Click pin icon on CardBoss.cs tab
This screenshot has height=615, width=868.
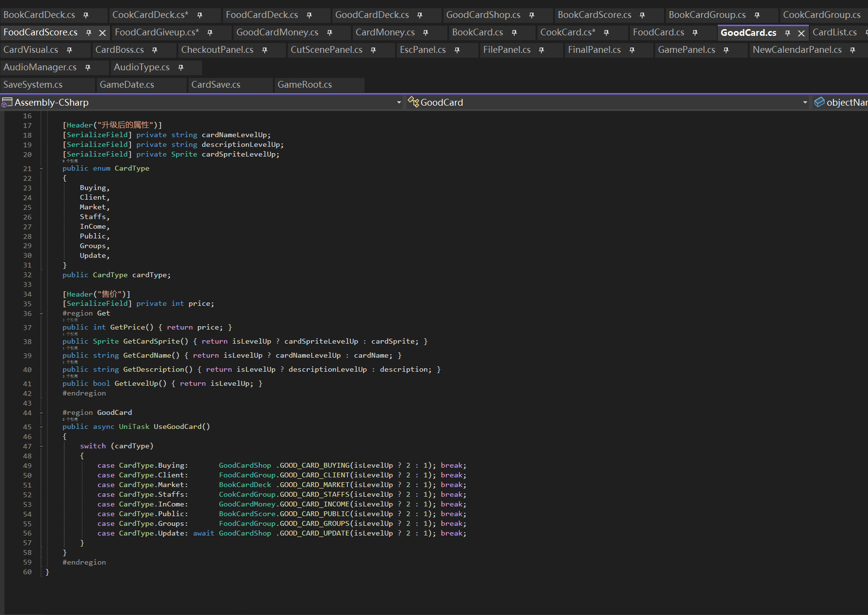tap(155, 50)
